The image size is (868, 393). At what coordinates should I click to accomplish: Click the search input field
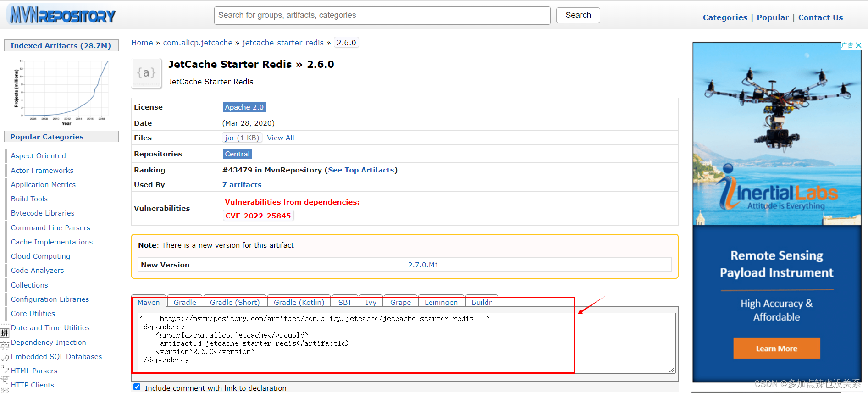point(382,15)
